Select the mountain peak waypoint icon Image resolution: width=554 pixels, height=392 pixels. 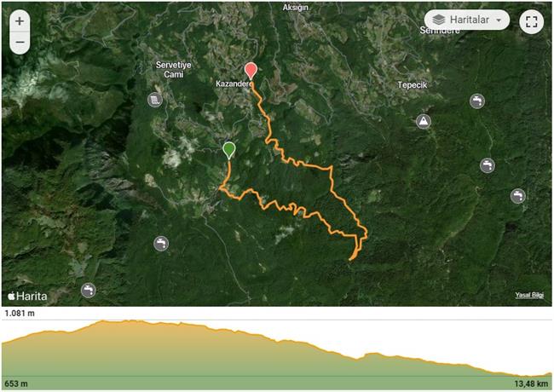(424, 122)
